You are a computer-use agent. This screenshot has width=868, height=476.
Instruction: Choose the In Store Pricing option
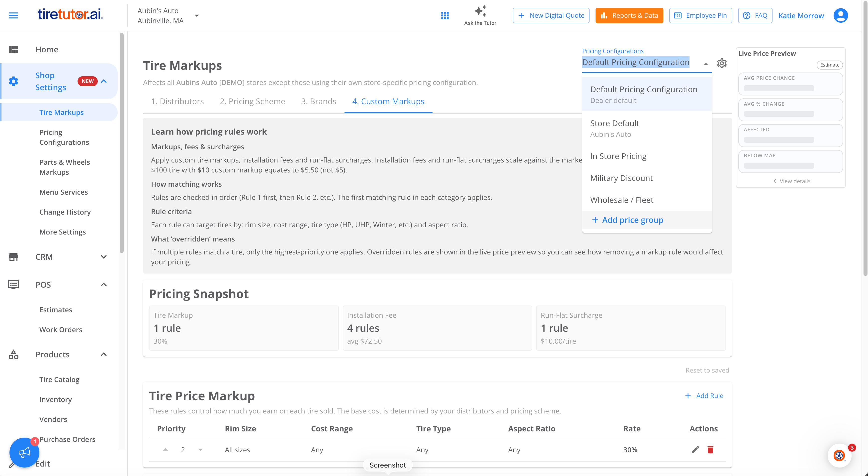[x=647, y=156]
